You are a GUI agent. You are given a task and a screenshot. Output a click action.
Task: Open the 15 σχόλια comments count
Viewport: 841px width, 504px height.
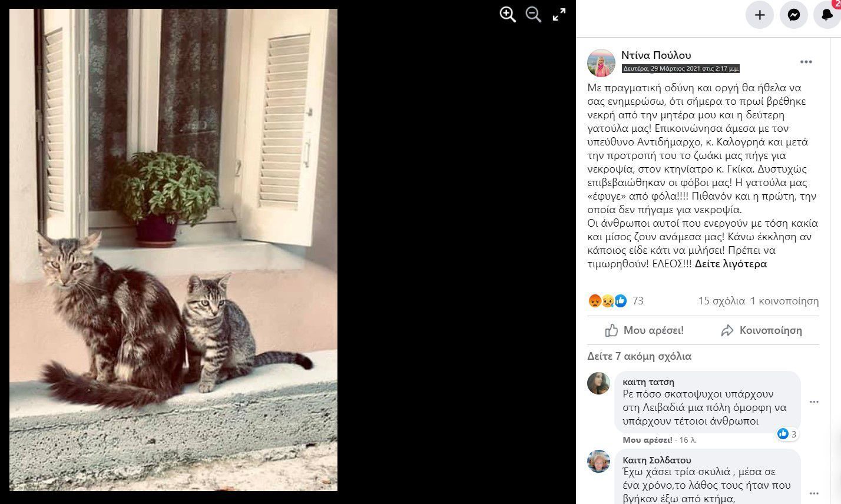click(x=721, y=301)
